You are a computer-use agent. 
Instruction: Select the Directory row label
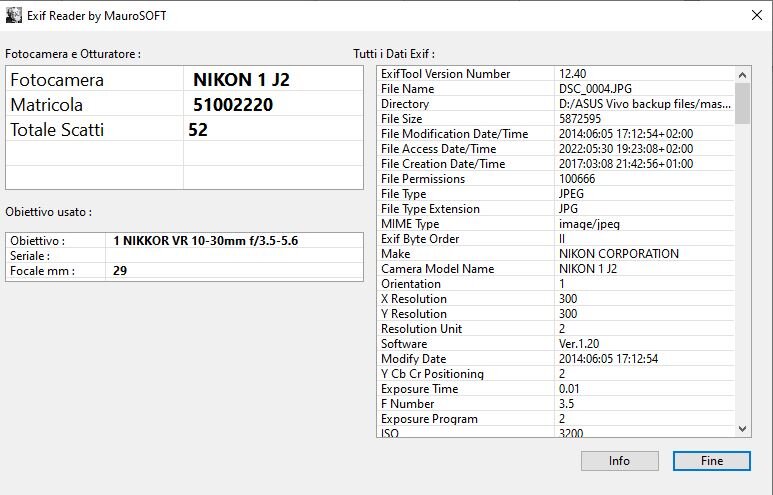[405, 104]
